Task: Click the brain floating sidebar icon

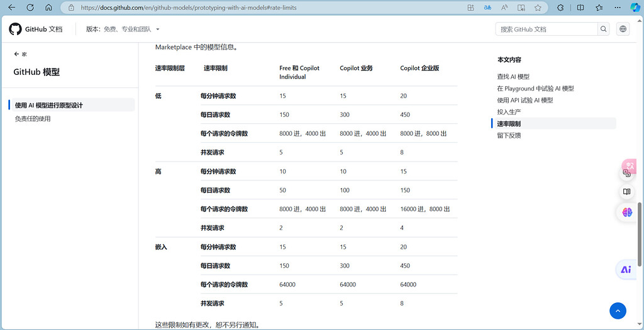Action: point(627,212)
